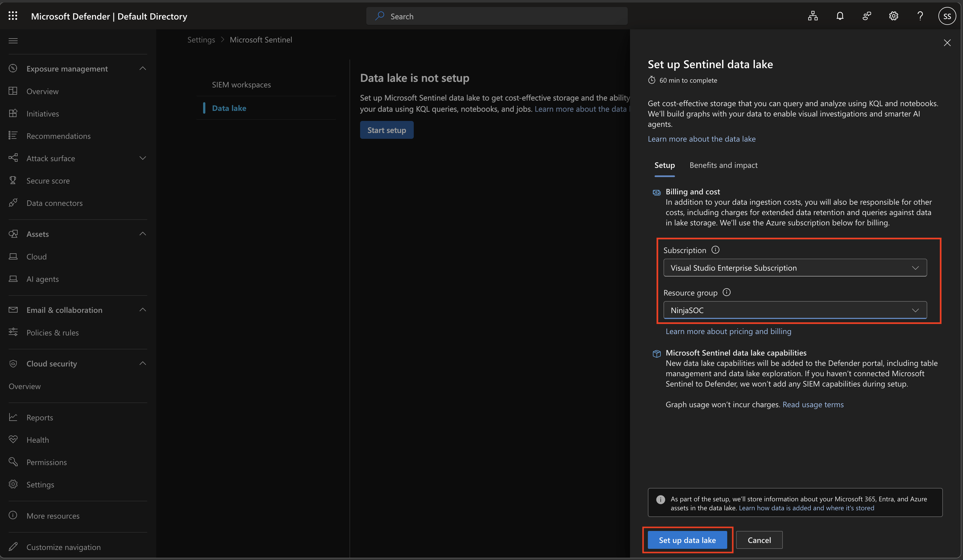Viewport: 963px width, 560px height.
Task: Click the Policies & rules sliders icon
Action: (x=13, y=332)
